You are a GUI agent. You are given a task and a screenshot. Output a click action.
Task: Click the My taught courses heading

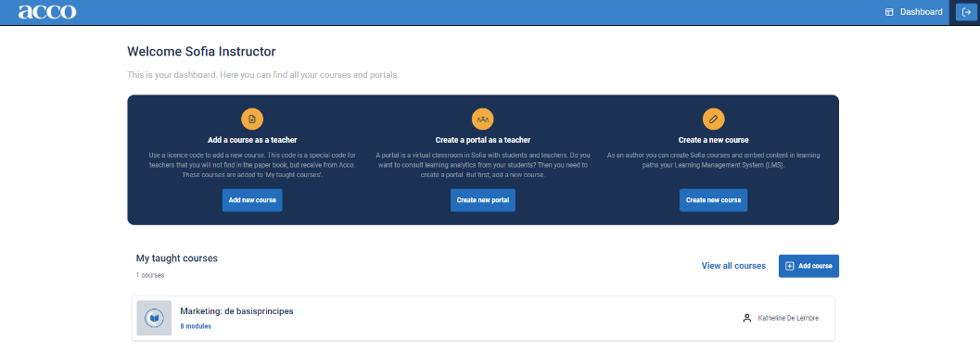click(176, 259)
